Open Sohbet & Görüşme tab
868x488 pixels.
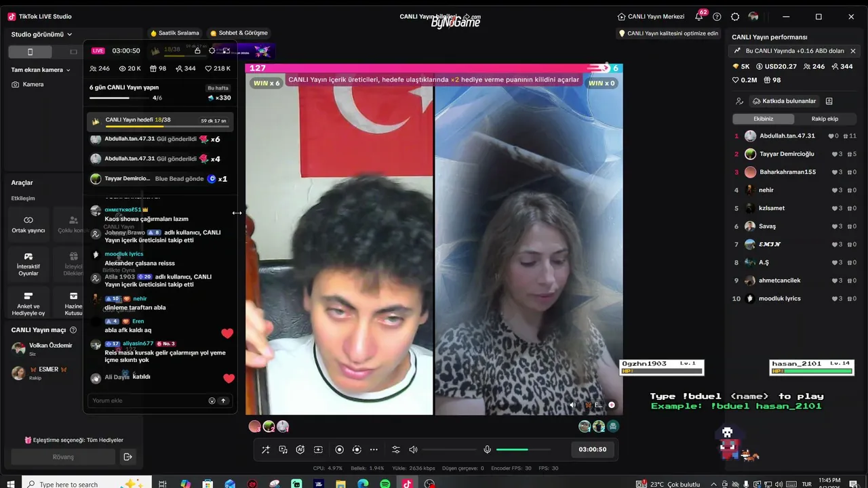(x=239, y=33)
